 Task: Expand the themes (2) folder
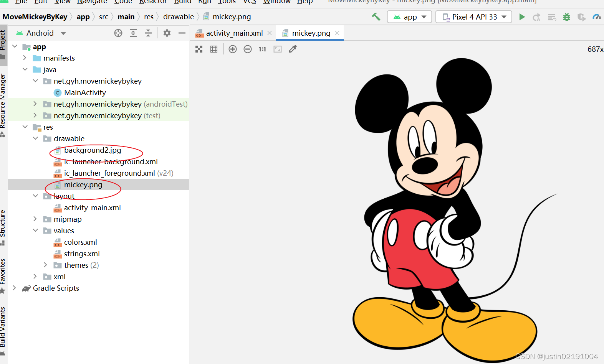pyautogui.click(x=46, y=265)
